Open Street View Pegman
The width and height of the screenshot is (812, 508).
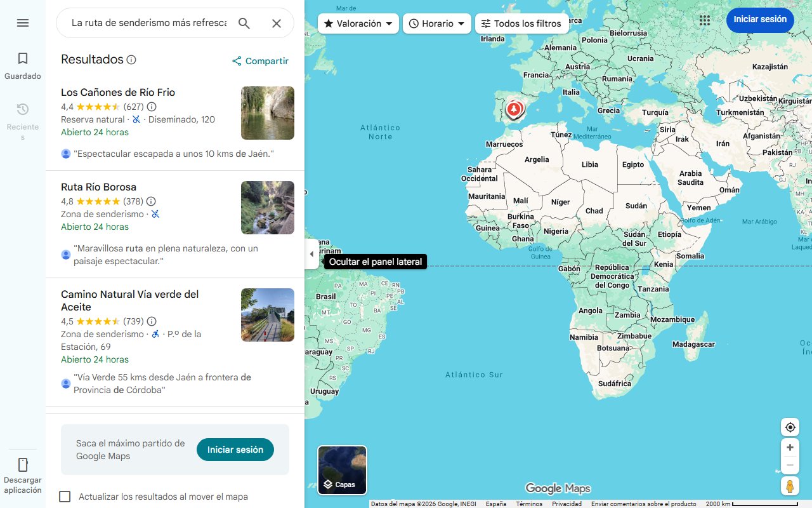click(790, 486)
